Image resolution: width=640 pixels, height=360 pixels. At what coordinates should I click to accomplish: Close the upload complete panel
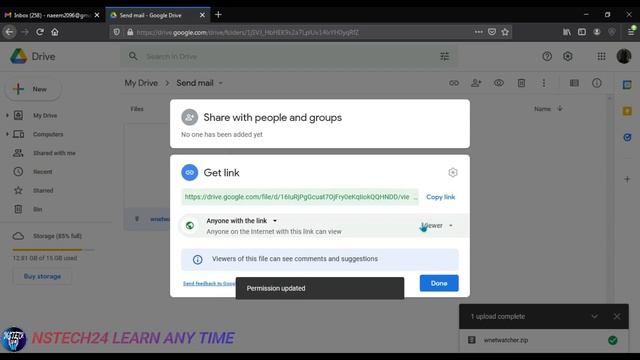[x=617, y=316]
